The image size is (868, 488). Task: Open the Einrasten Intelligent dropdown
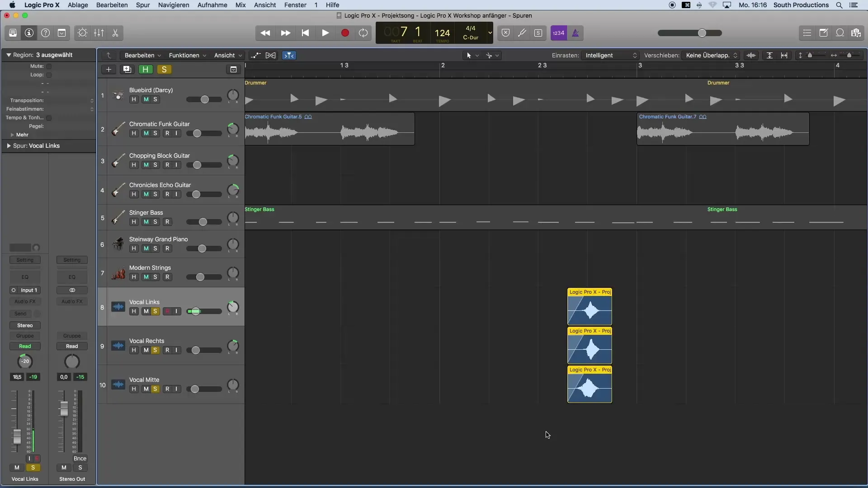coord(610,56)
